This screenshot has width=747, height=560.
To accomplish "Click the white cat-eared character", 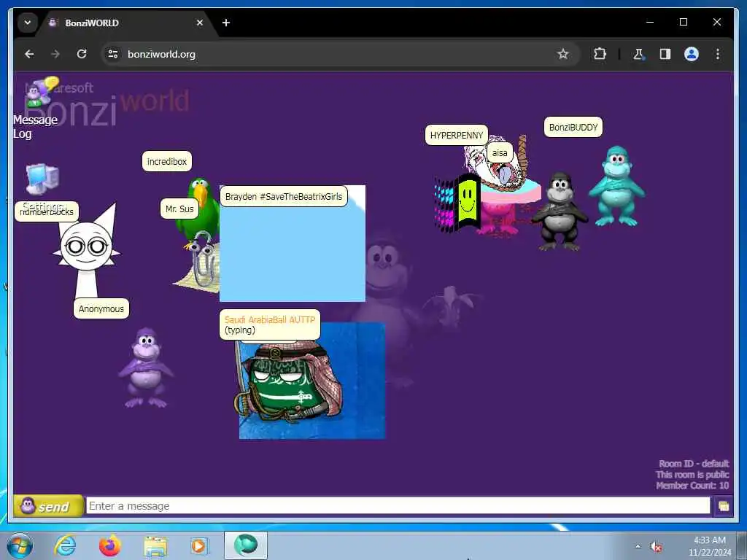I will coord(88,252).
